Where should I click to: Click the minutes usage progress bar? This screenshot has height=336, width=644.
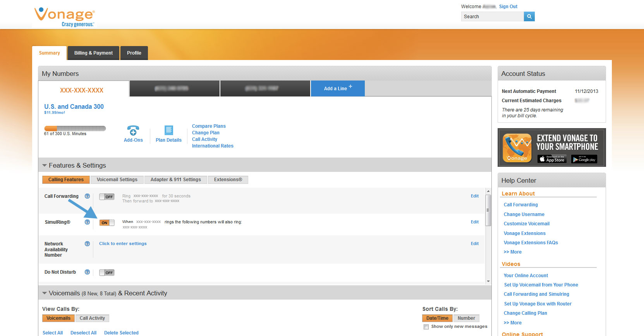[75, 129]
